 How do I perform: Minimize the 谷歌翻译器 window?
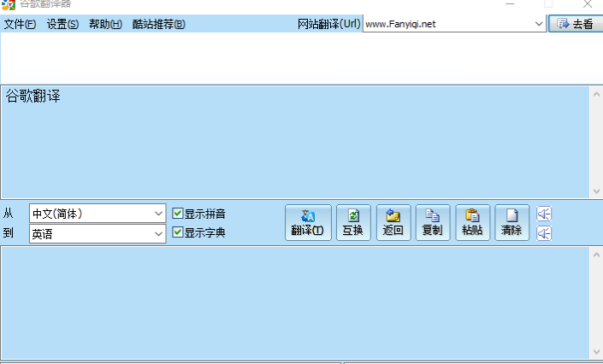click(x=510, y=4)
